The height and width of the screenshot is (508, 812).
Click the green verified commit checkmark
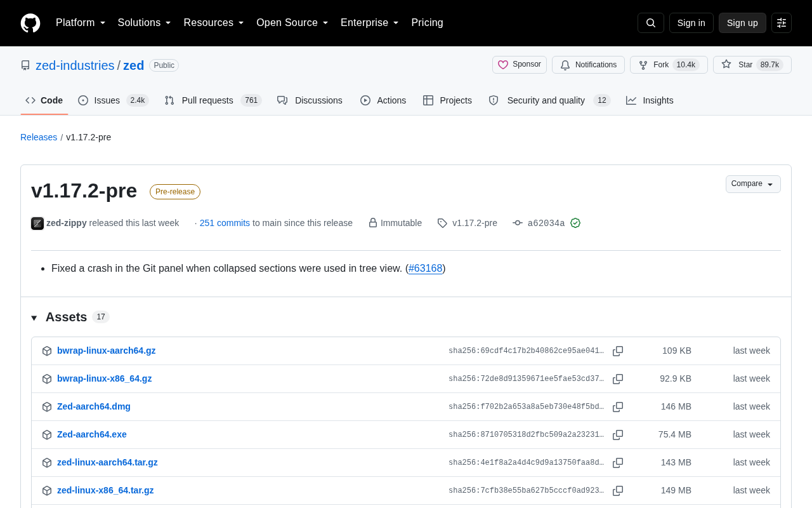(575, 223)
